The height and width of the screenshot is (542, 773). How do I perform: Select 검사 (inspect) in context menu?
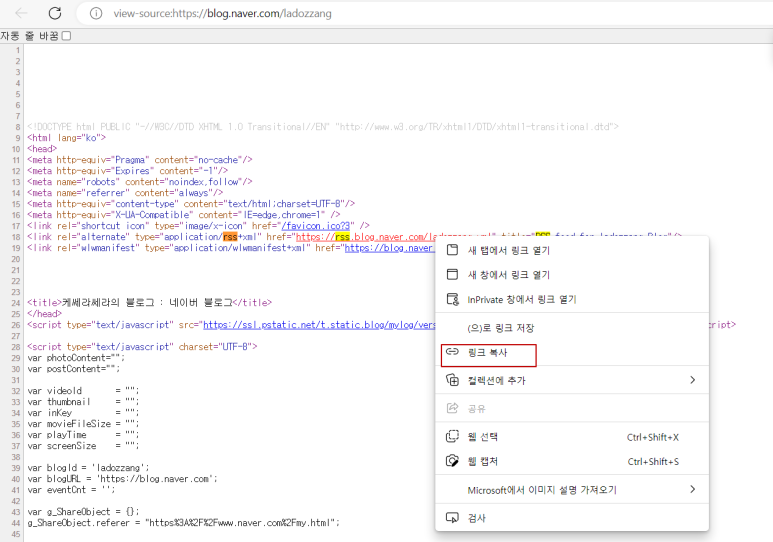point(572,518)
